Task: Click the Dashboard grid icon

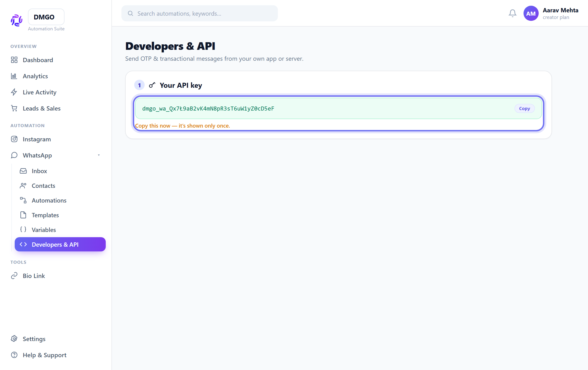Action: pyautogui.click(x=14, y=60)
